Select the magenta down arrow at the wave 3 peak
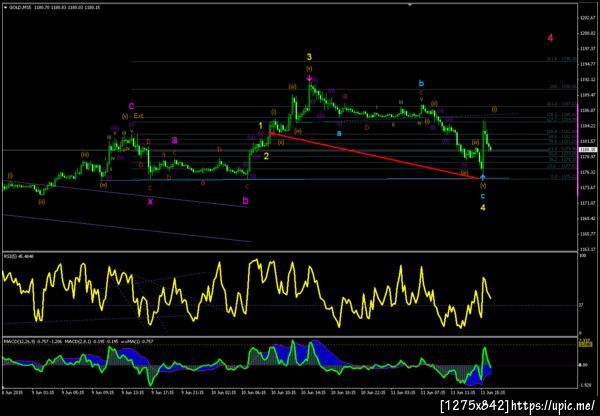This screenshot has height=416, width=600. [x=309, y=78]
